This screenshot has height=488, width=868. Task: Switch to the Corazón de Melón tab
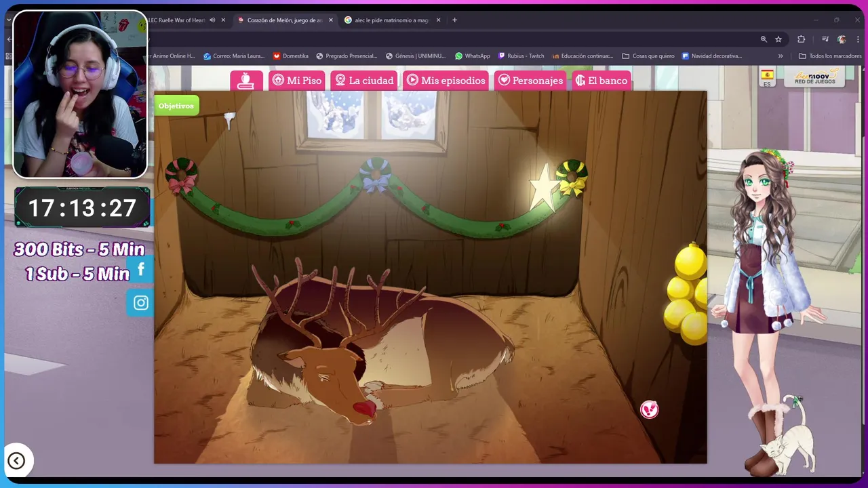pos(285,20)
